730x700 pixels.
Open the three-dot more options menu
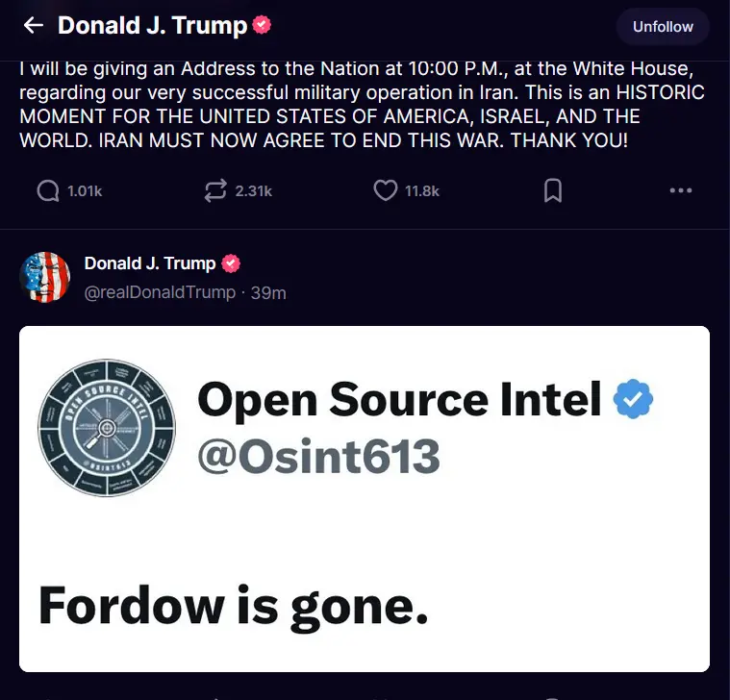tap(680, 191)
